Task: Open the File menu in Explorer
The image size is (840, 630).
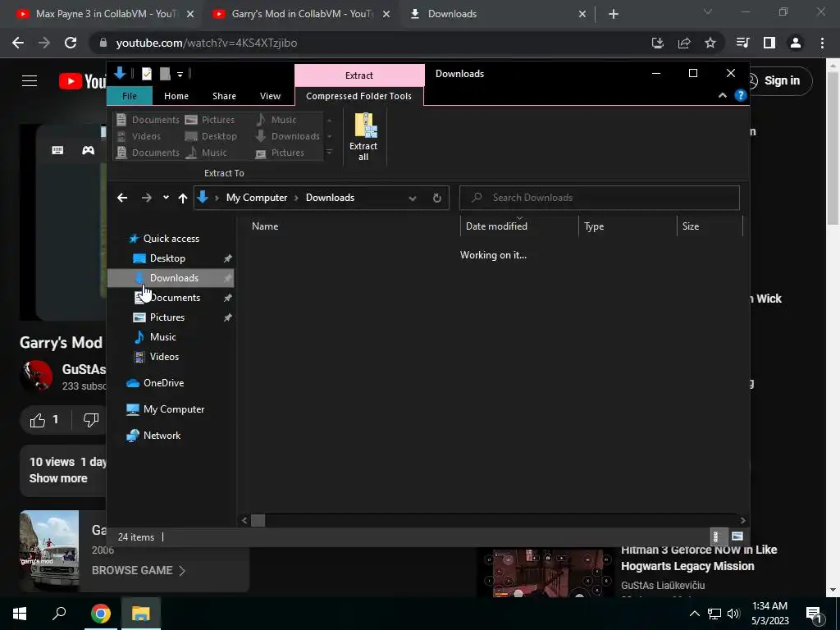Action: pyautogui.click(x=130, y=96)
